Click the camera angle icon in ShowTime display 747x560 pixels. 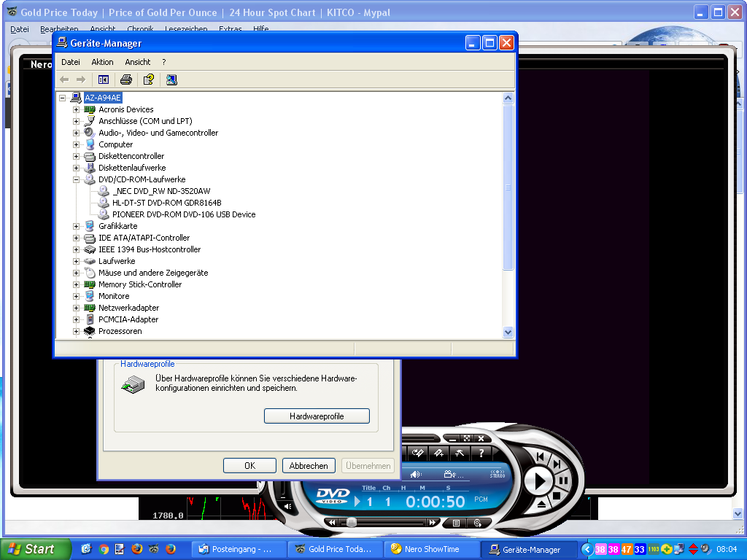[451, 474]
